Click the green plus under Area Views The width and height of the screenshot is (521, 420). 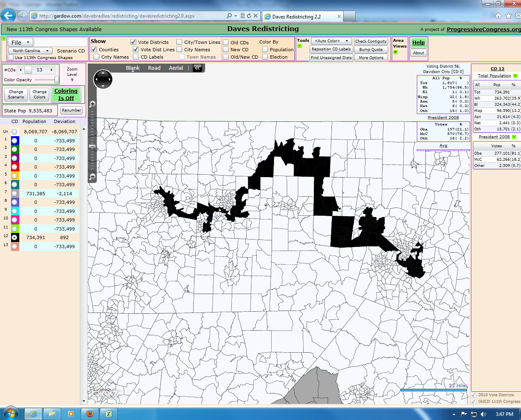click(x=395, y=52)
